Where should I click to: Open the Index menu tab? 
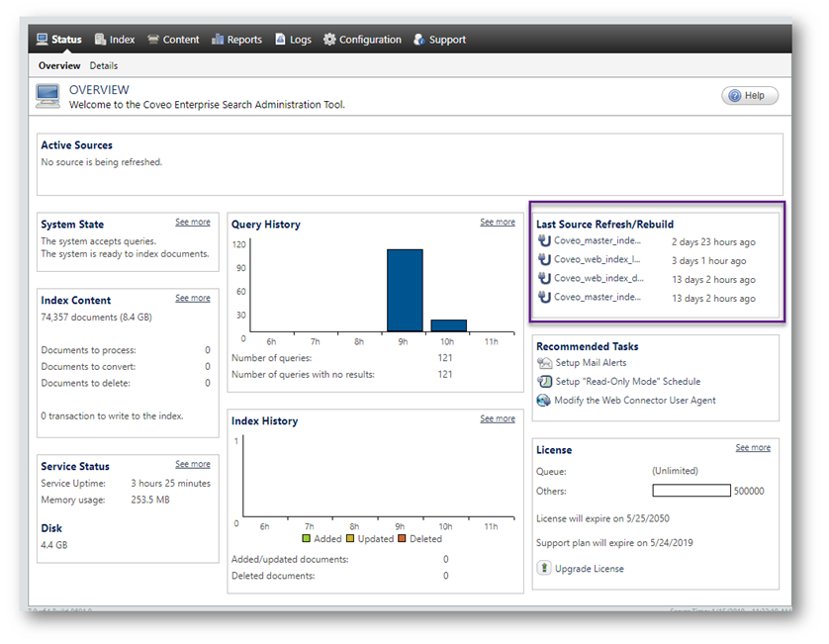115,40
